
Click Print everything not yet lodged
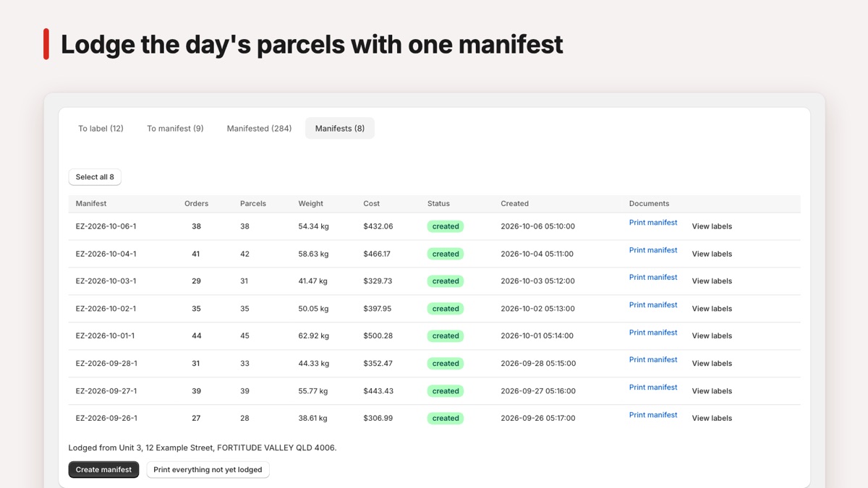(208, 470)
